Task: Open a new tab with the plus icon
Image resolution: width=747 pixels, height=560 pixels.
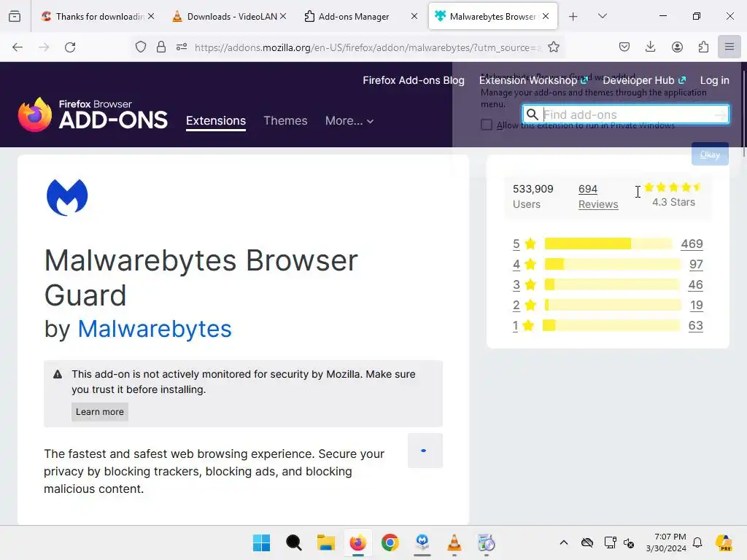Action: pos(573,17)
